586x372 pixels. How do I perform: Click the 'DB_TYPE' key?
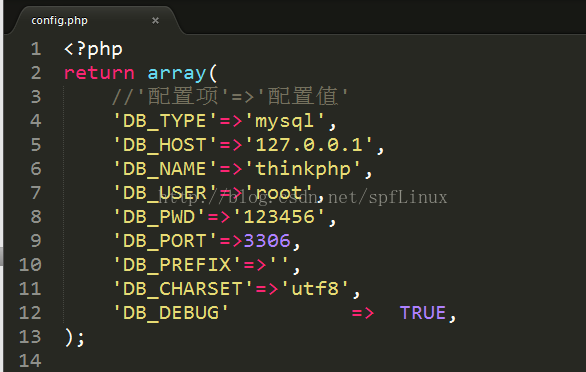click(165, 121)
